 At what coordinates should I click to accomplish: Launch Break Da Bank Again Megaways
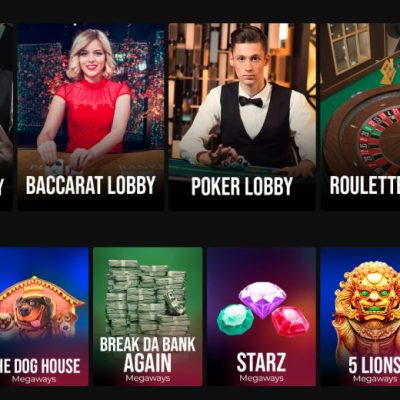coord(148,316)
